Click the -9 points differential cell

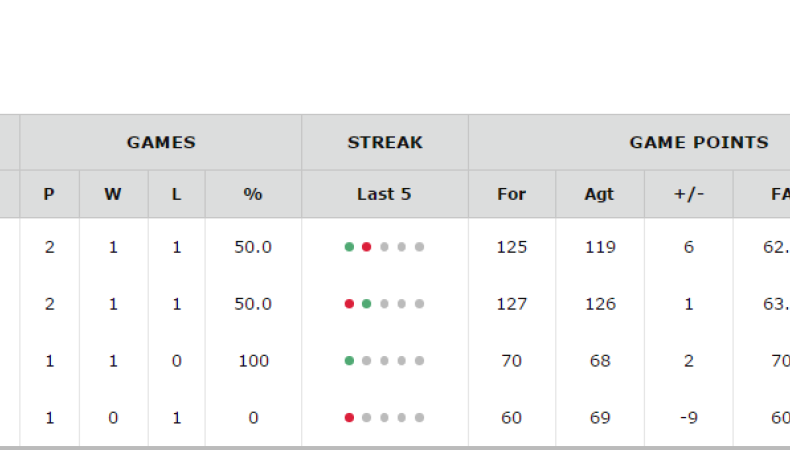[688, 418]
